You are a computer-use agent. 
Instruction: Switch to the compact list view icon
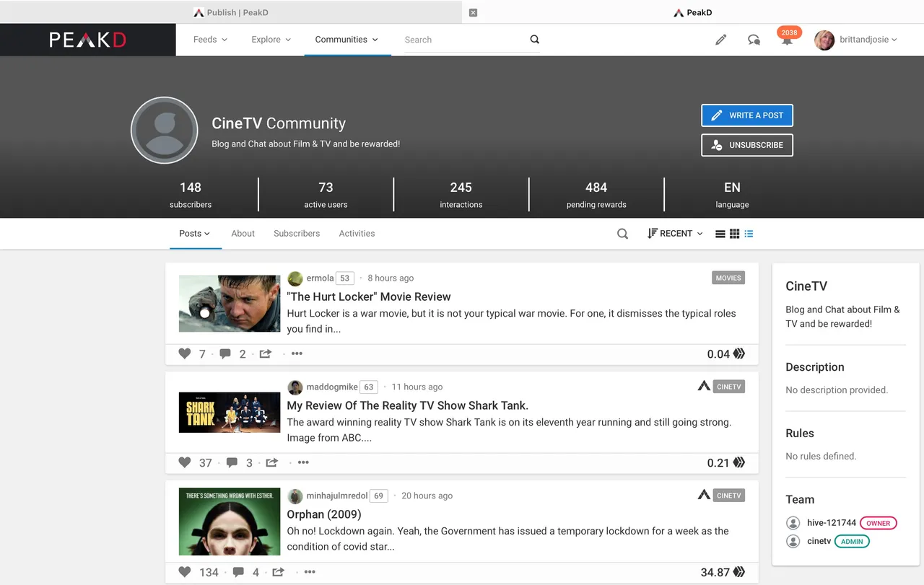click(720, 234)
